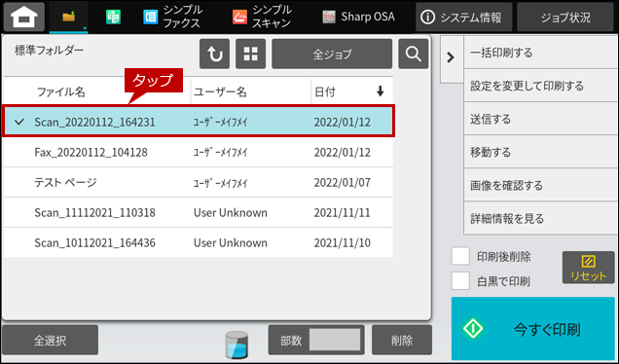Click User Unknown in Scan_10112021 row
The height and width of the screenshot is (364, 619).
(x=230, y=242)
